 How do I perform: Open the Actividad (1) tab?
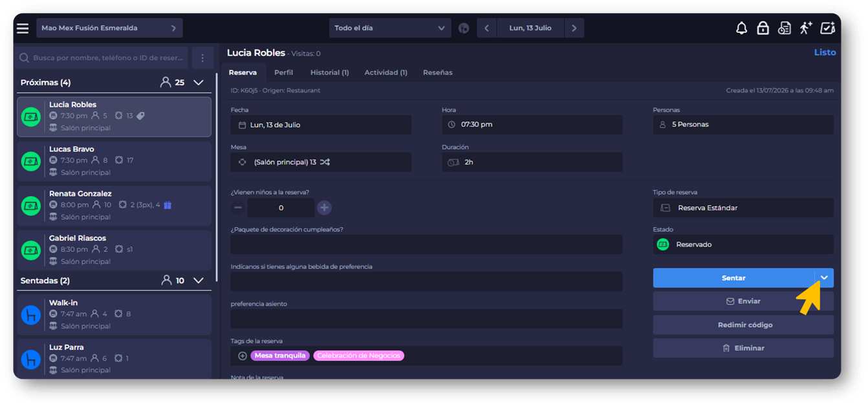tap(385, 72)
